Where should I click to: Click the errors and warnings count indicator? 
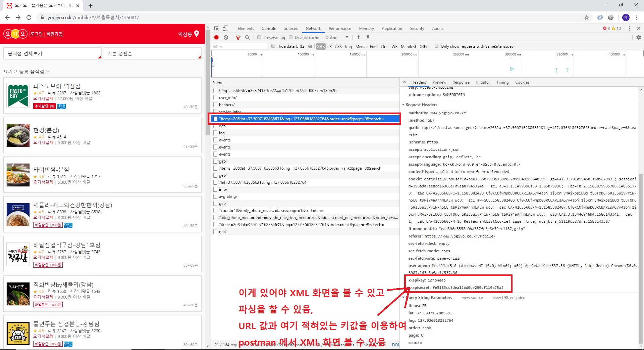point(612,29)
